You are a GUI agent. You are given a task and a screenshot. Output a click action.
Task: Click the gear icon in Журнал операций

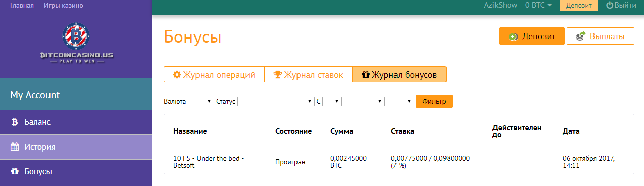click(177, 75)
